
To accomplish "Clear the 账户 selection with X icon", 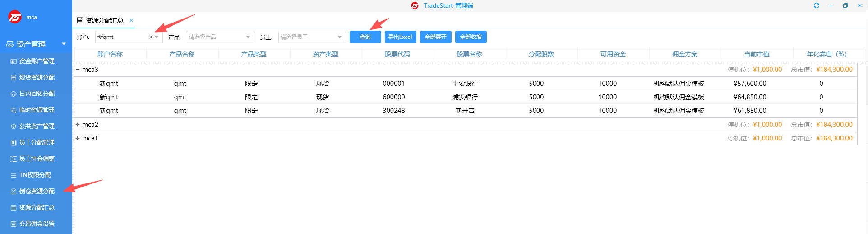I will coord(150,37).
